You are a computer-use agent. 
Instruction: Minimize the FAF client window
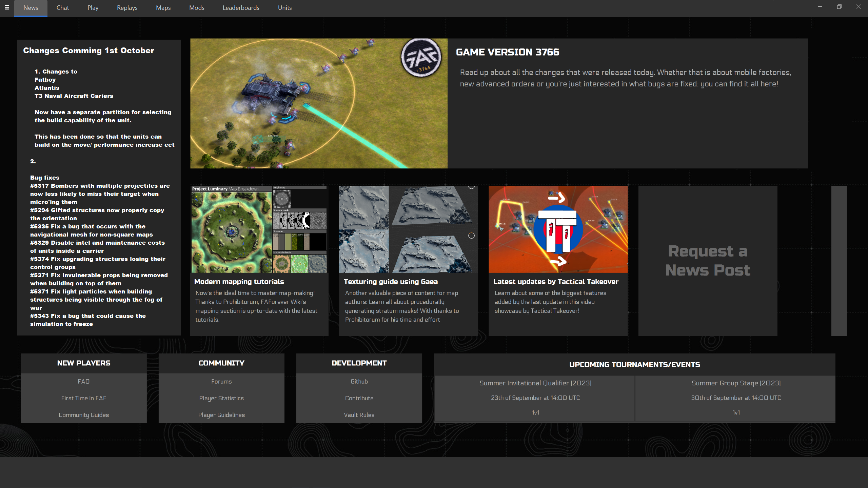(x=820, y=7)
